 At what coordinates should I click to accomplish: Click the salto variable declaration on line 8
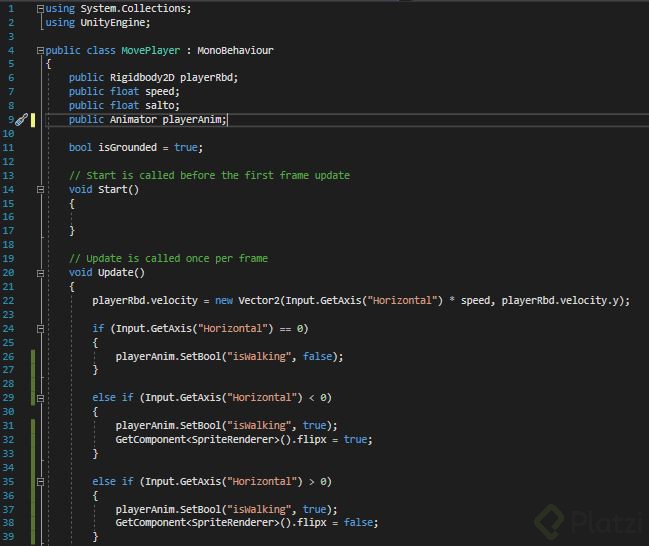pyautogui.click(x=159, y=105)
